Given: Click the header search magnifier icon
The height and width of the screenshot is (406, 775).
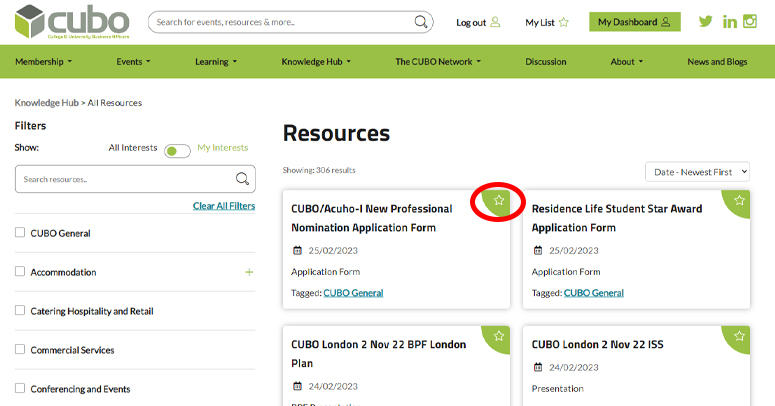Looking at the screenshot, I should pyautogui.click(x=421, y=22).
